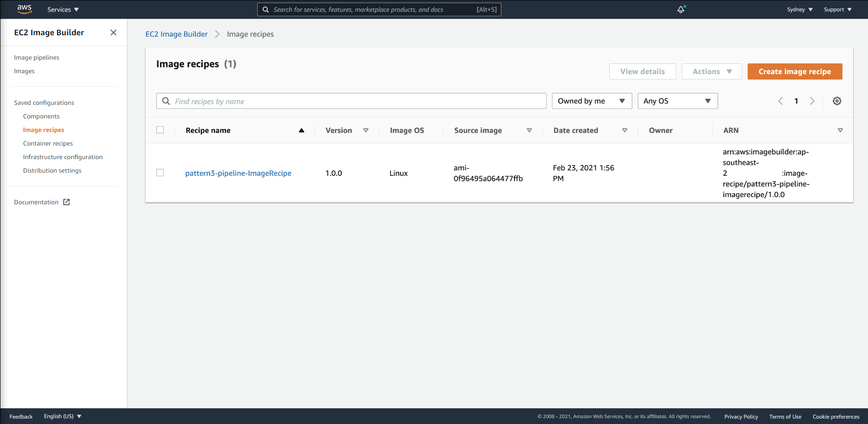Screen dimensions: 868x424
Task: Open the Actions dropdown
Action: pyautogui.click(x=712, y=71)
